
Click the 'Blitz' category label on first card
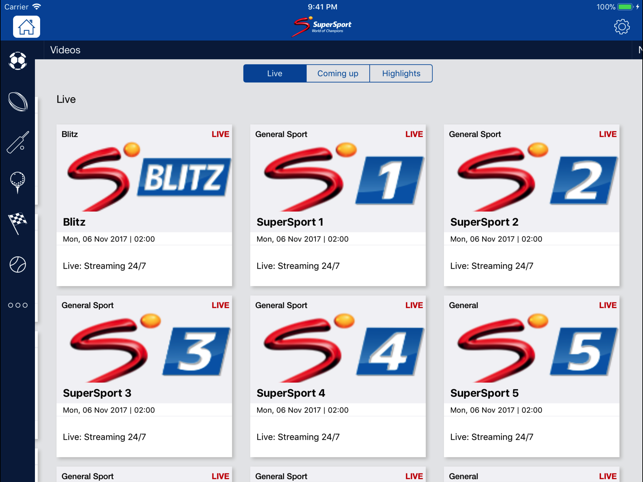(x=69, y=134)
